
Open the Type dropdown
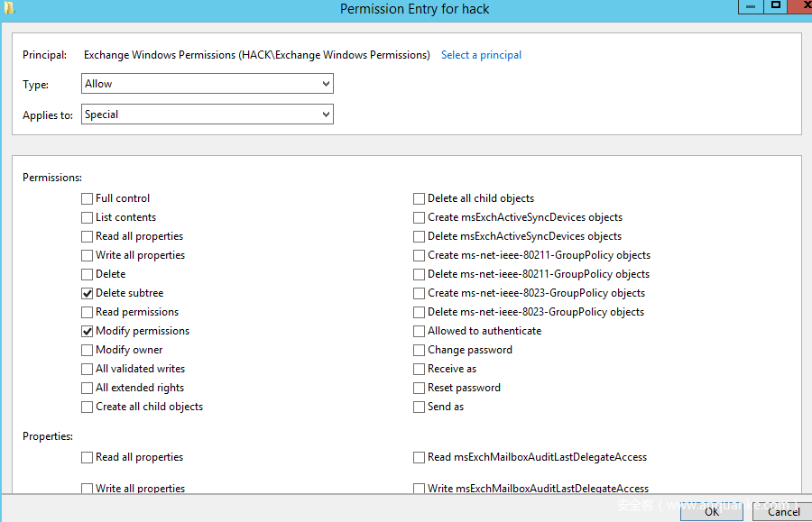click(x=208, y=84)
